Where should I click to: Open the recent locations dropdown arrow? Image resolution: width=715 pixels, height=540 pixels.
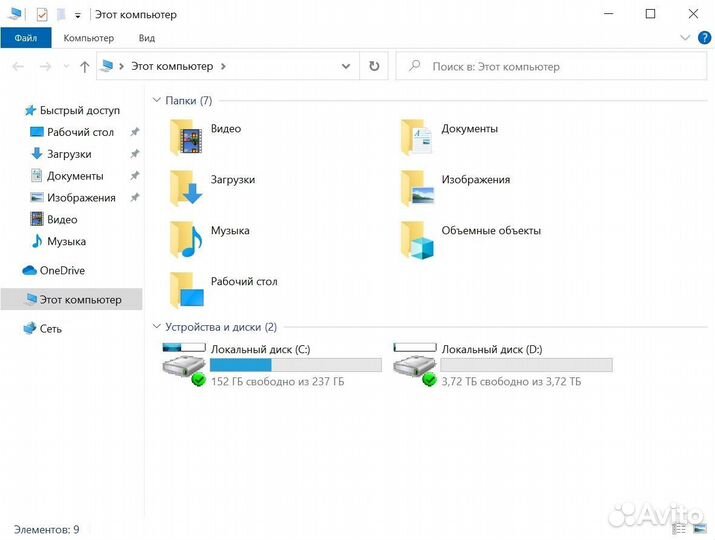66,67
